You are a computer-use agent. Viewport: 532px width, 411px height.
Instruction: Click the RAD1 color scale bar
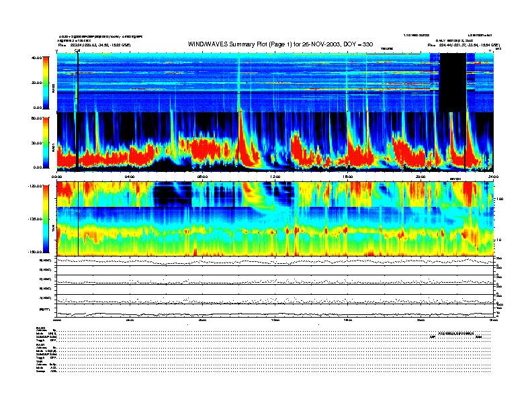point(46,142)
